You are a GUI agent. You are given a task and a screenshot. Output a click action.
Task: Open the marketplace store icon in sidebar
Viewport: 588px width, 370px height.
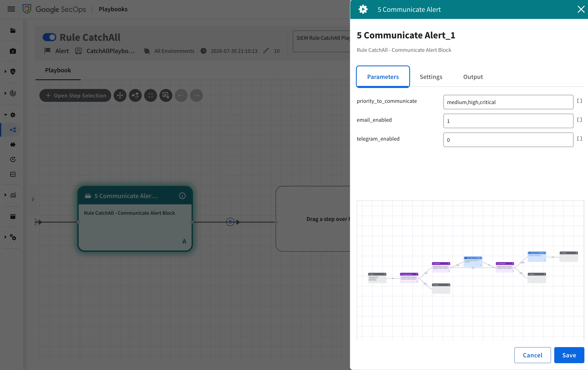tap(13, 216)
